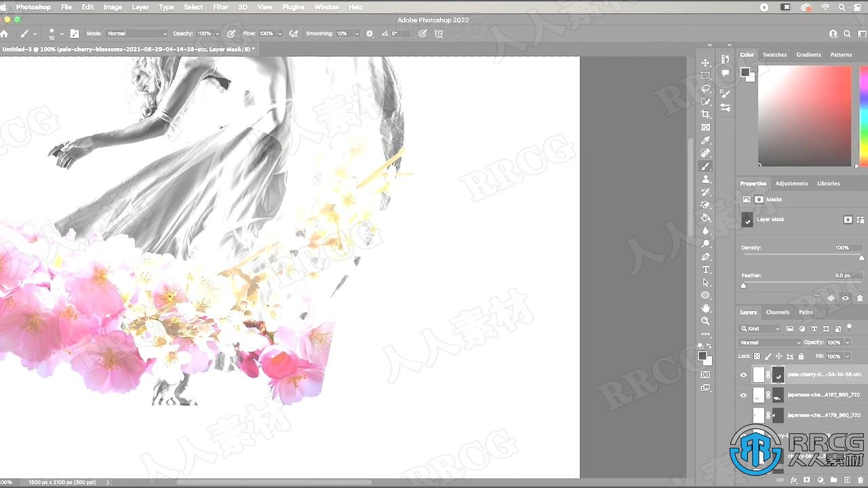This screenshot has height=488, width=868.
Task: Select the Spot Healing Brush tool
Action: pyautogui.click(x=705, y=153)
